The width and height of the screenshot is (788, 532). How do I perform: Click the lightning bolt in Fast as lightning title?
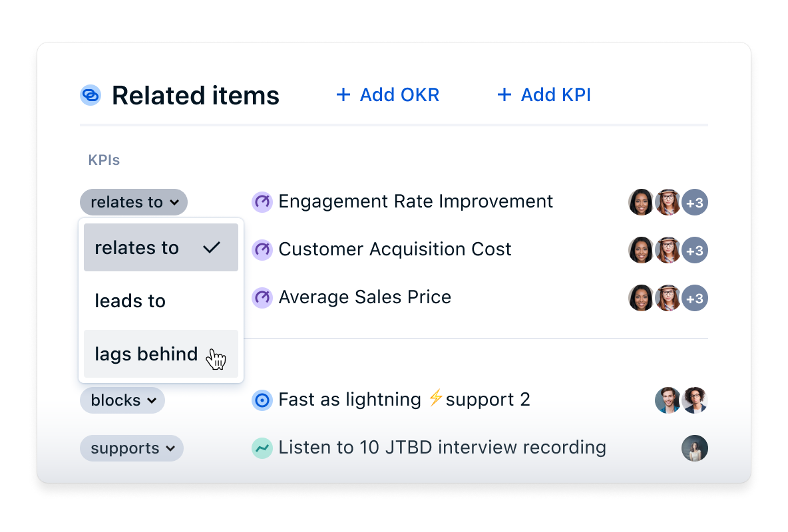[x=436, y=399]
